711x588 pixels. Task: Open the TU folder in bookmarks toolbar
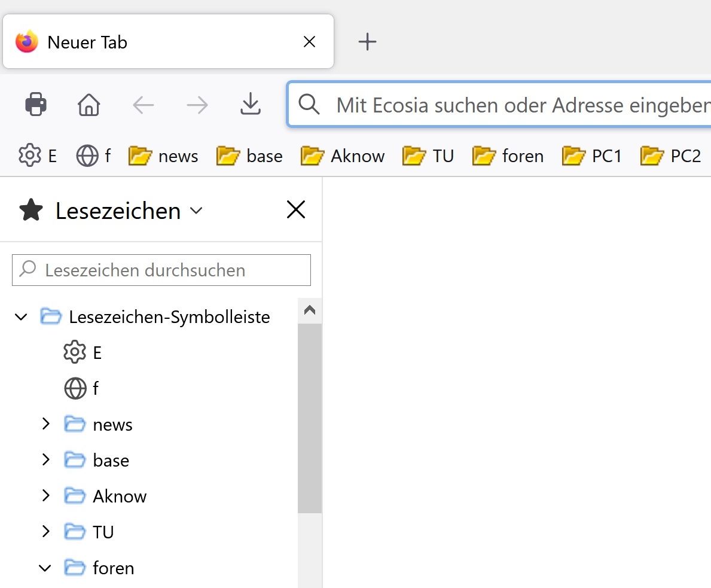428,156
